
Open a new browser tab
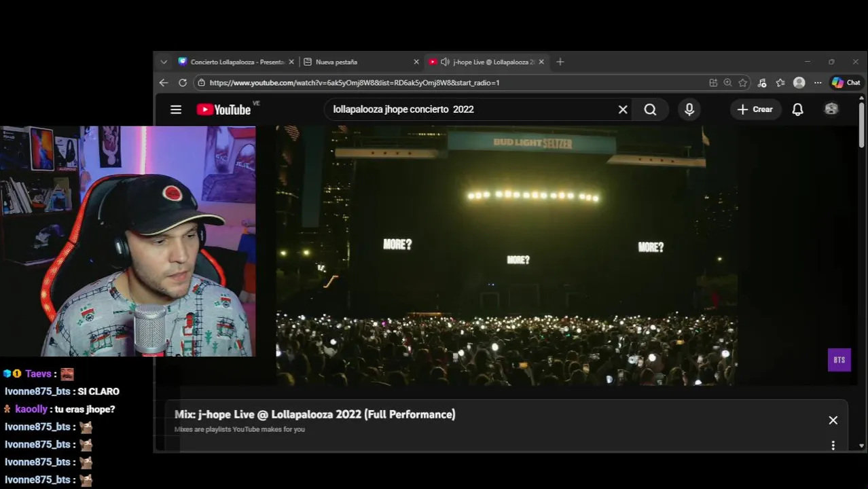[560, 62]
